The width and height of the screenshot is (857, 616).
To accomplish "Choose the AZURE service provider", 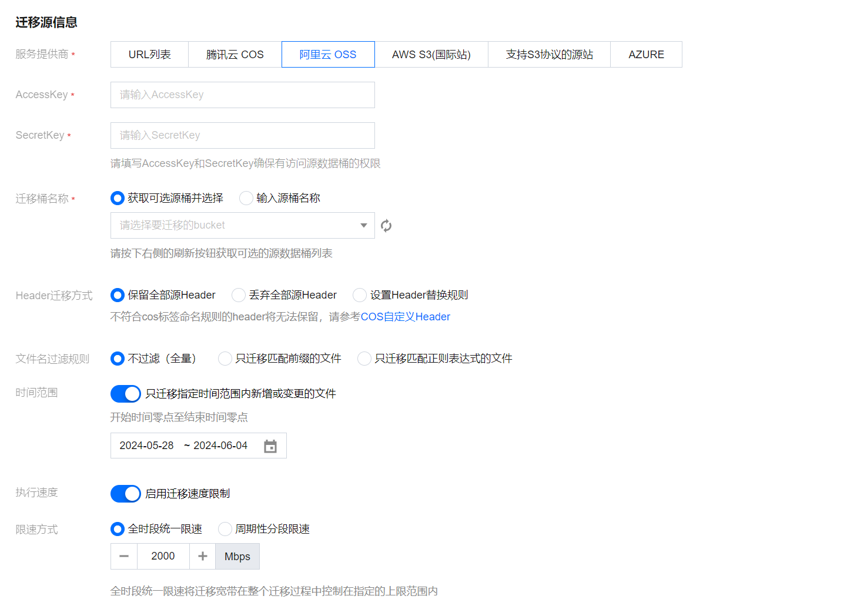I will (646, 55).
